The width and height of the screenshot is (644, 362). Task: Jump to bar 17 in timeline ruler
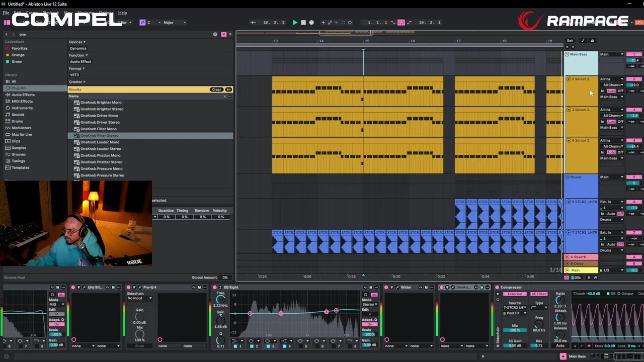tap(458, 41)
